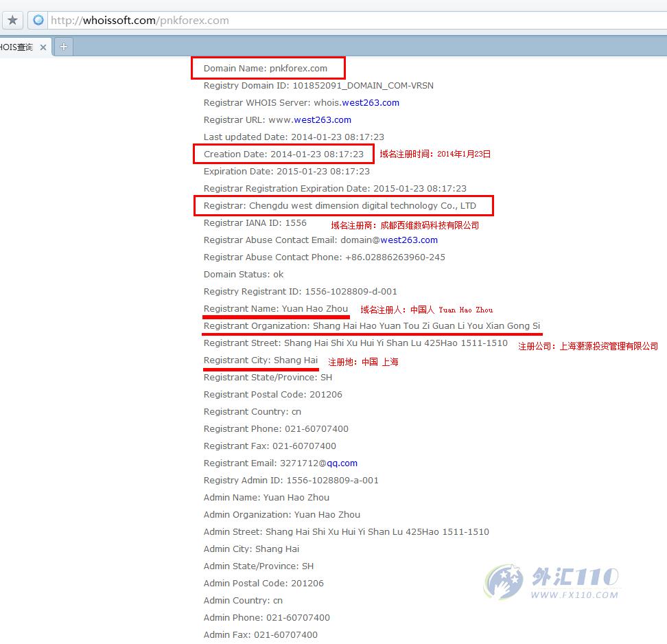Click 'Admin Fax: 021-60707400' line
Viewport: 667px width, 644px height.
tap(261, 634)
